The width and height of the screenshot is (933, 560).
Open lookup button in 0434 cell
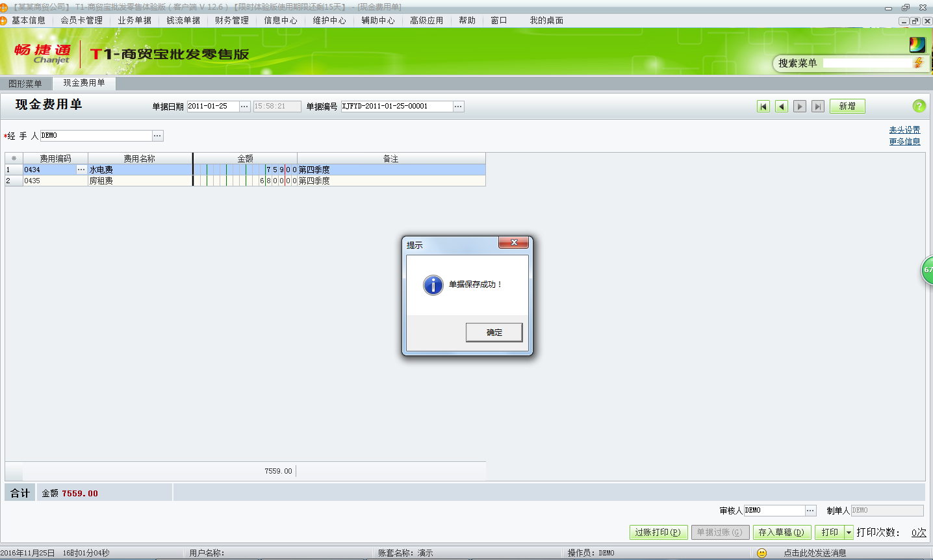pyautogui.click(x=81, y=170)
